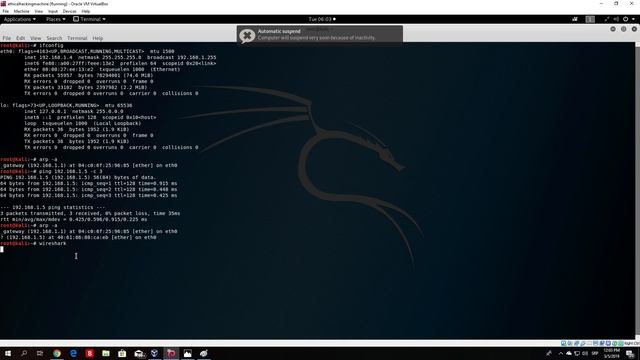Image resolution: width=640 pixels, height=360 pixels.
Task: Open VirtualBox File menu
Action: click(5, 11)
